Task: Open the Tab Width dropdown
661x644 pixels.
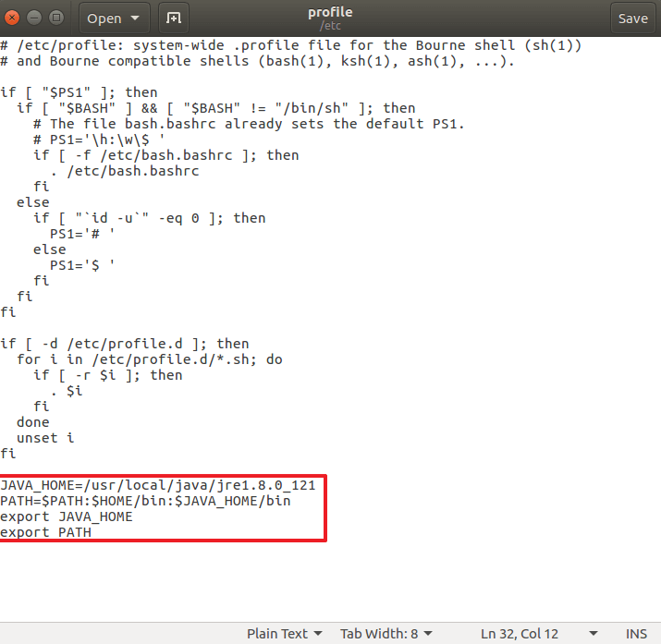Action: [386, 633]
